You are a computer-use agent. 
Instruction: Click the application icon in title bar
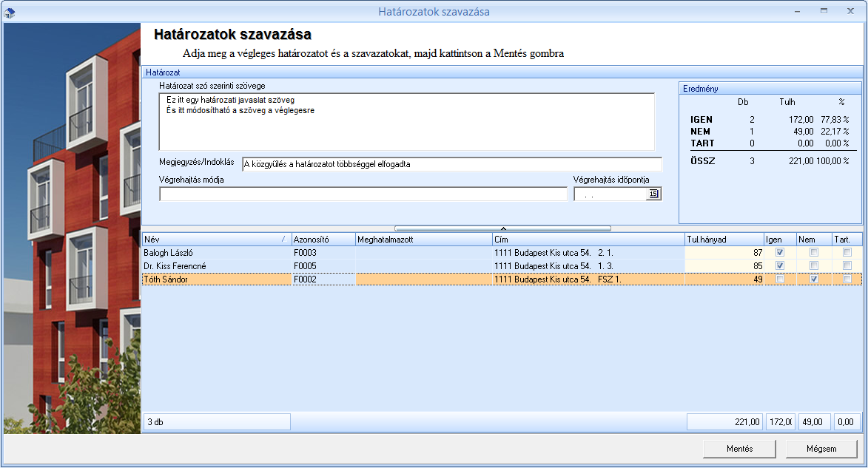(x=10, y=12)
